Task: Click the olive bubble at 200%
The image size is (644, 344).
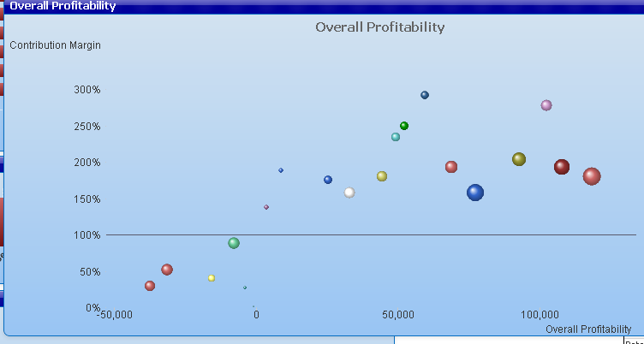Action: pyautogui.click(x=519, y=159)
